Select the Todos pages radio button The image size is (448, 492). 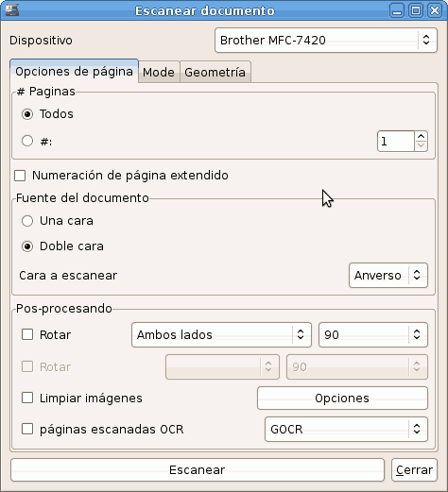27,114
